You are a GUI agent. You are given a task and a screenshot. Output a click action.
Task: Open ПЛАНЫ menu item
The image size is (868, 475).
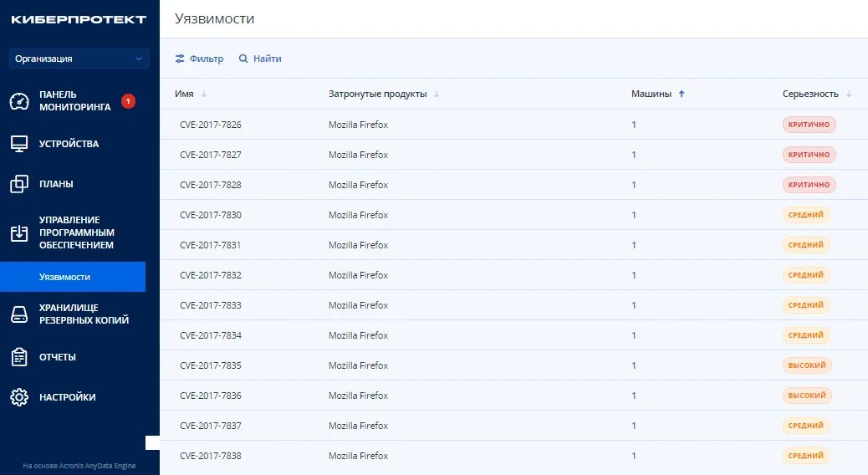(56, 184)
